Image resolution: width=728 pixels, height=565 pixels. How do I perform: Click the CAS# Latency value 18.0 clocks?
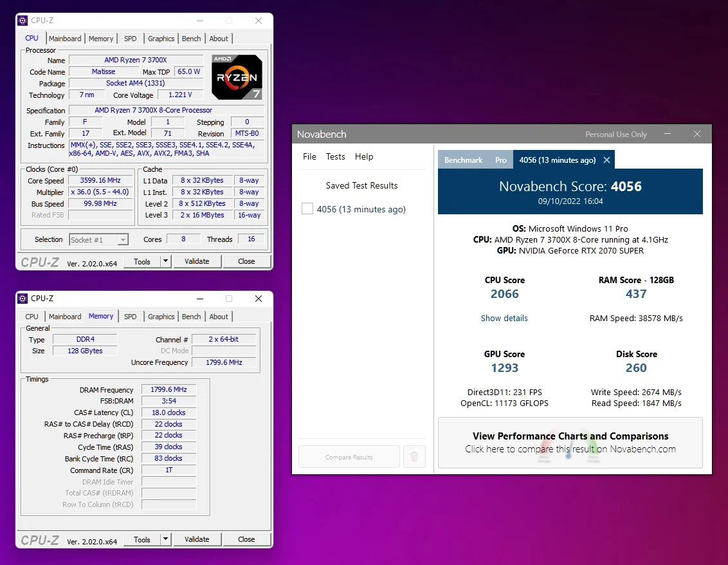click(x=168, y=412)
